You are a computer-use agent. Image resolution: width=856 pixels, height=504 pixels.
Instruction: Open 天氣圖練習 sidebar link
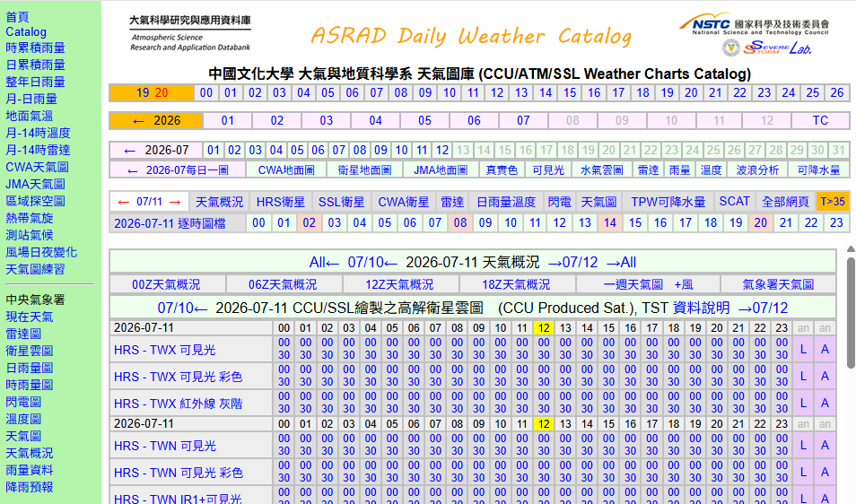tap(35, 269)
